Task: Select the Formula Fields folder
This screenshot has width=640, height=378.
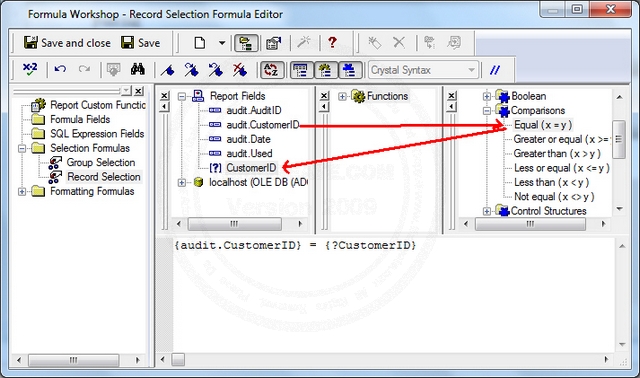Action: (80, 119)
